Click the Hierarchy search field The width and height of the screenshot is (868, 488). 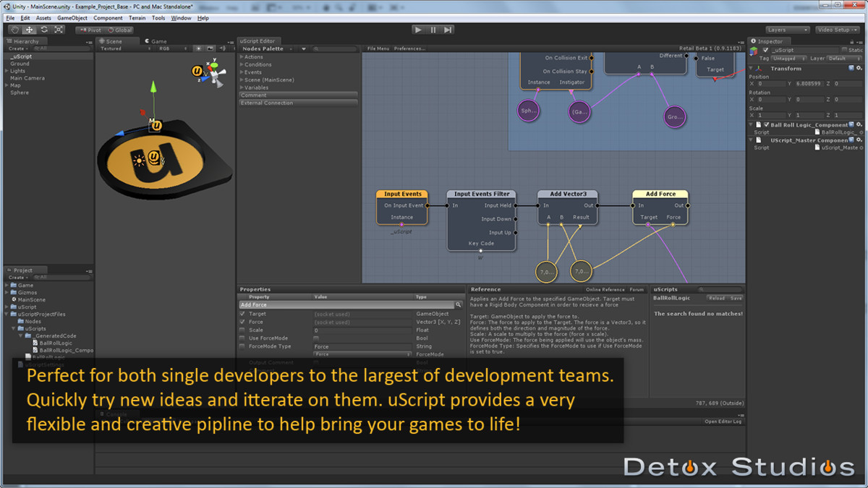point(61,48)
